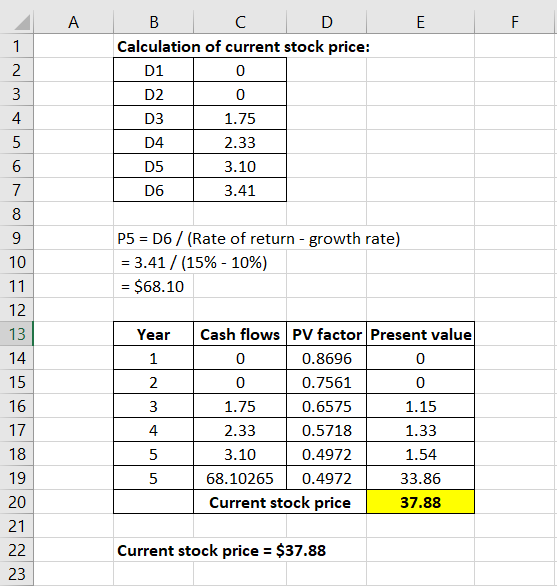
Task: Click the 2.33 cell next to D4
Action: (240, 142)
